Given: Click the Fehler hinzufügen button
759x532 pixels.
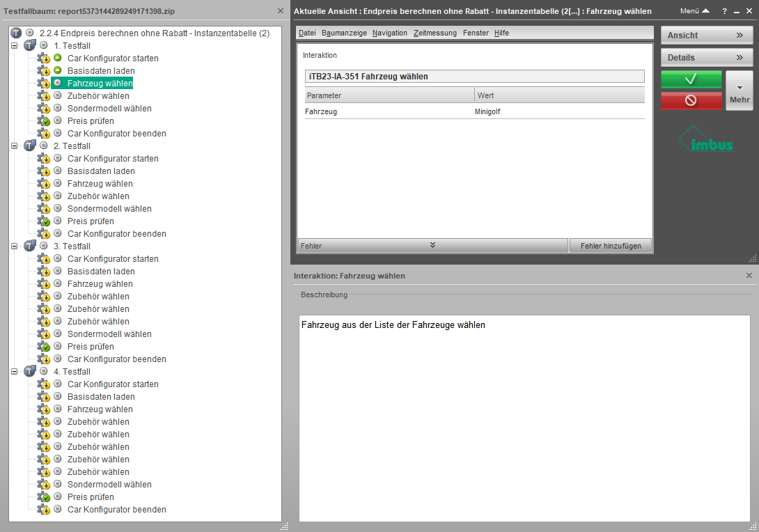Looking at the screenshot, I should click(x=611, y=246).
